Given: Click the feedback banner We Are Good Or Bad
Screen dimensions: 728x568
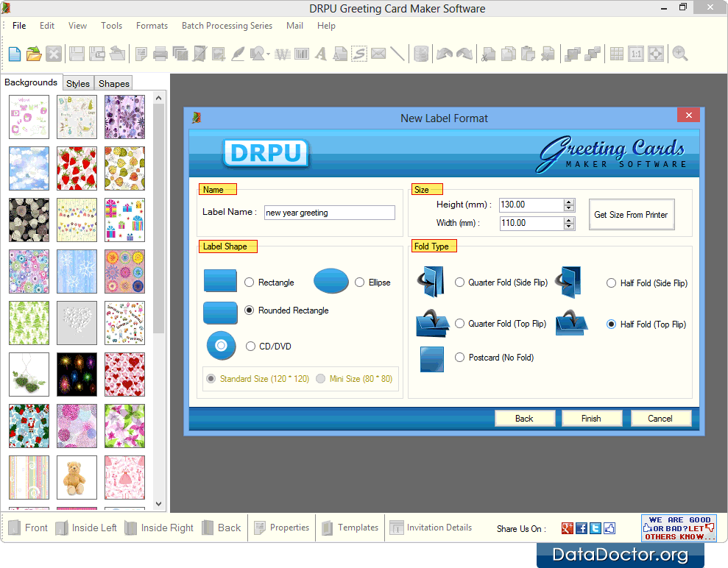Looking at the screenshot, I should tap(679, 528).
